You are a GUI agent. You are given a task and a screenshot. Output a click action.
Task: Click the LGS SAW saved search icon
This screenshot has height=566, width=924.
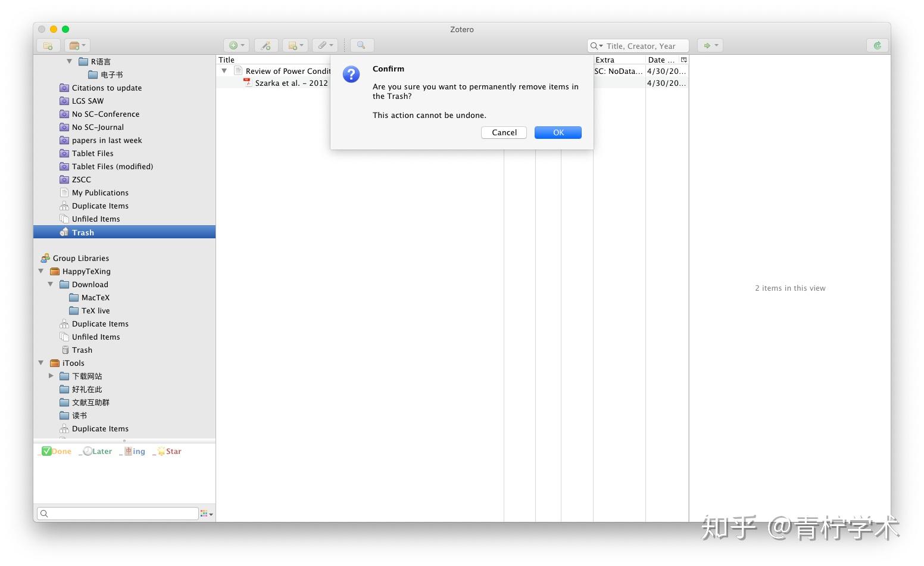coord(64,101)
